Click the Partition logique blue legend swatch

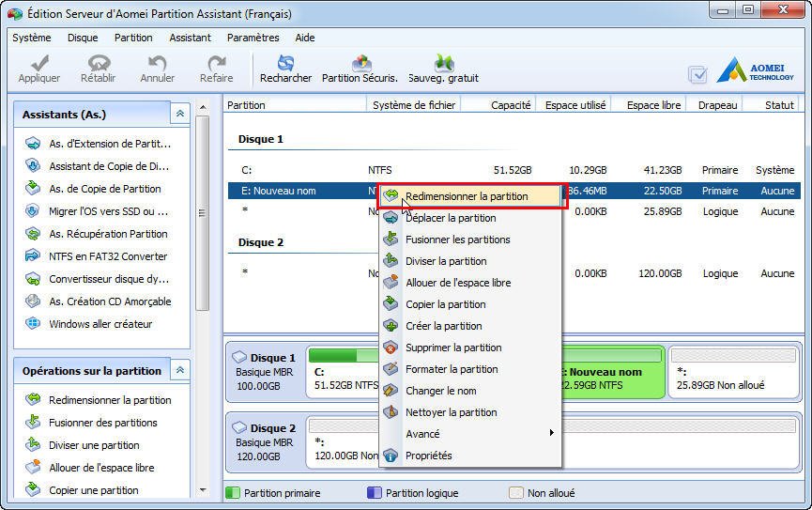coord(374,493)
